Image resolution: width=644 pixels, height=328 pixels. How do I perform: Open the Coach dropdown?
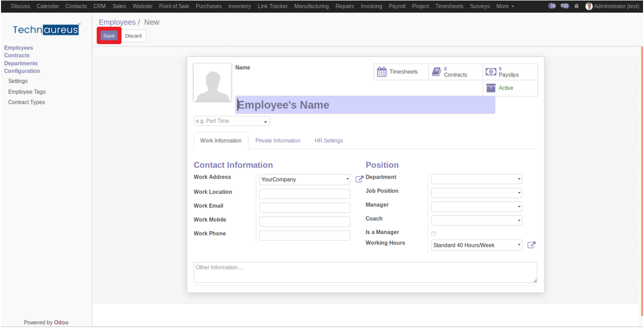(477, 220)
